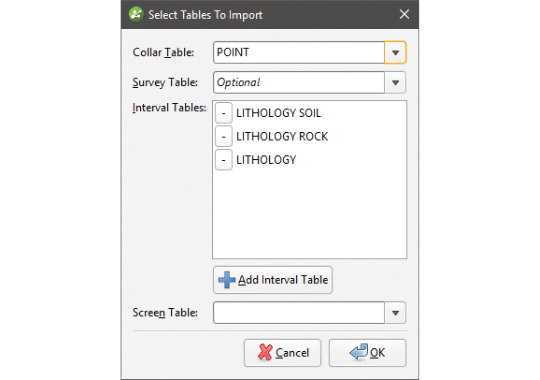Click Add Interval Table button
The height and width of the screenshot is (380, 540).
pyautogui.click(x=273, y=280)
